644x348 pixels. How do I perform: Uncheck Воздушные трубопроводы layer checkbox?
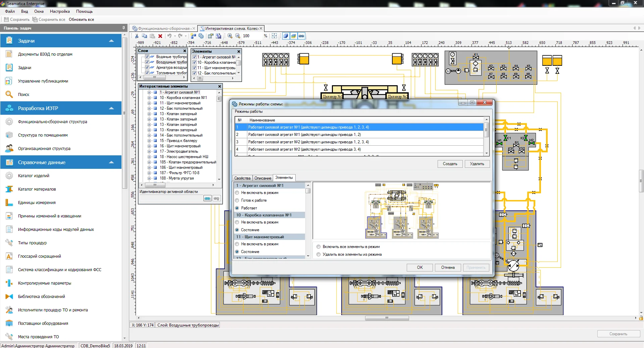tap(147, 62)
